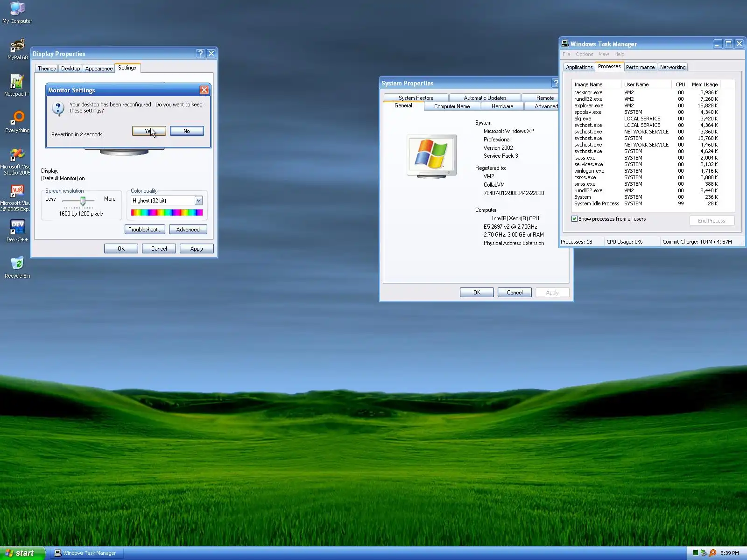Click No in Monitor Settings dialog
The height and width of the screenshot is (560, 747).
(x=187, y=131)
